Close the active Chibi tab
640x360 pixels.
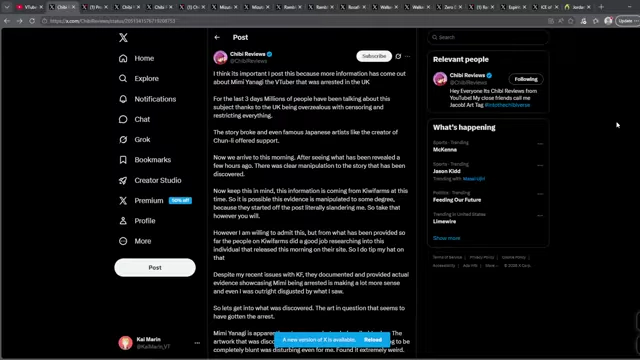(73, 7)
